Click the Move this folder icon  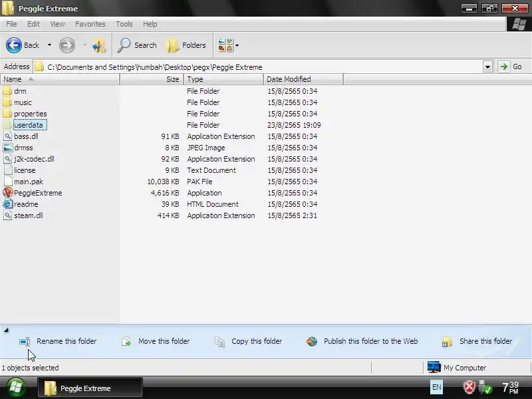(126, 342)
